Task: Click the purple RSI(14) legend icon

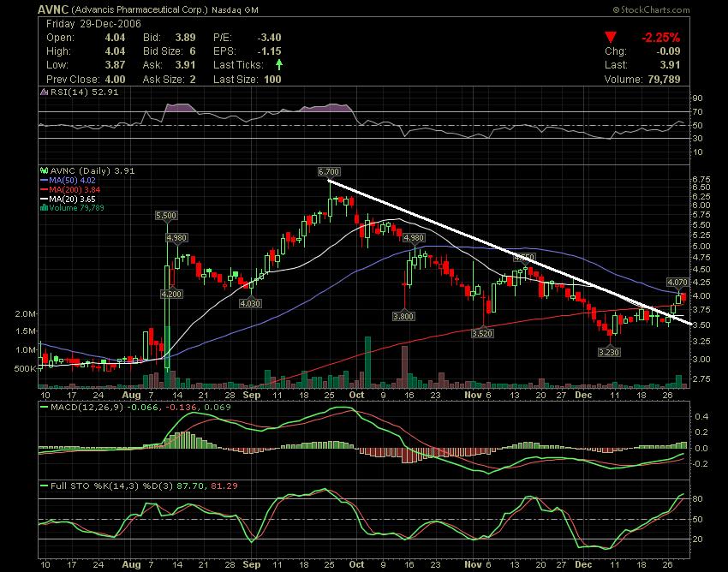Action: (x=44, y=92)
